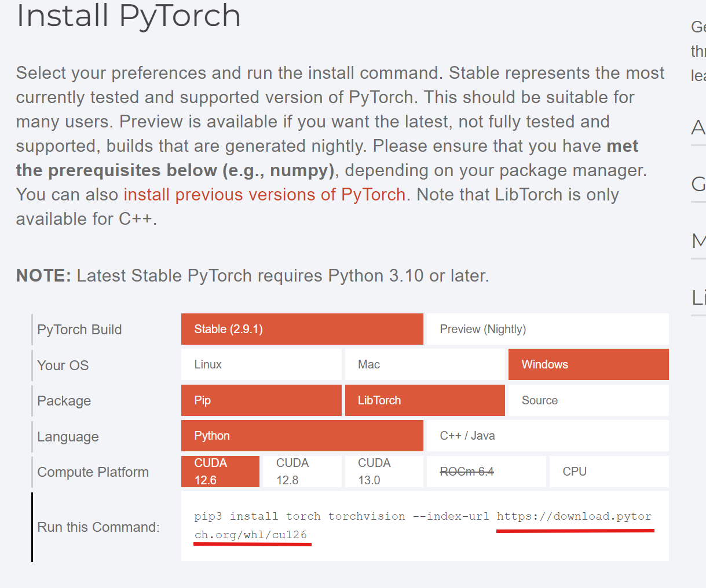
Task: Click the Install PyTorch heading
Action: click(x=129, y=16)
